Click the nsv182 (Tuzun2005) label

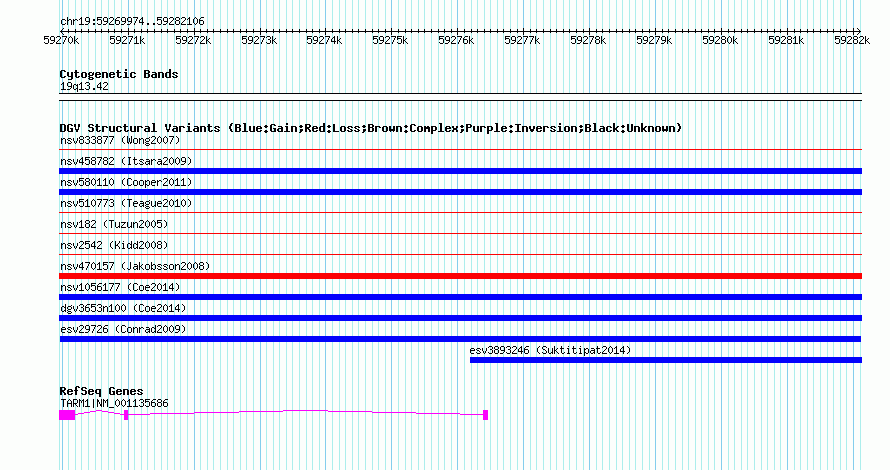tap(114, 224)
